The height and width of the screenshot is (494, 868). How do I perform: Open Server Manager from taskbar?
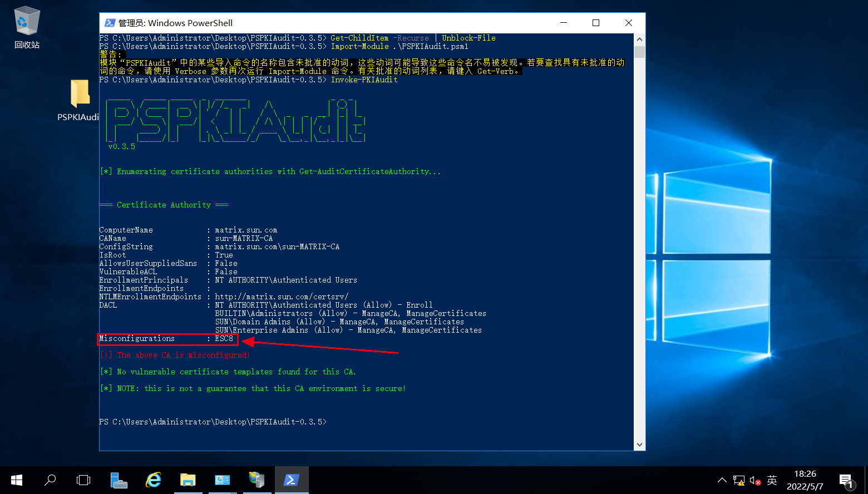[119, 480]
